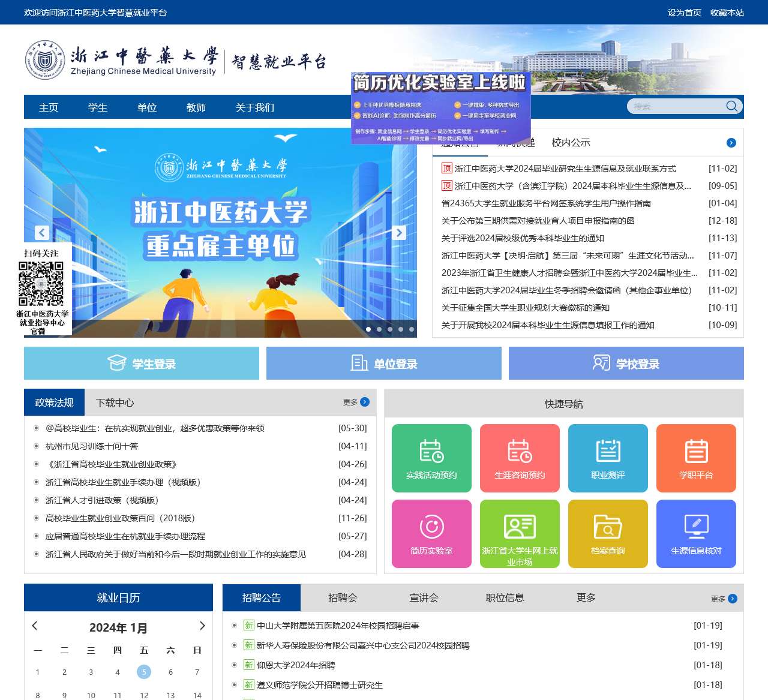Open 职业测评 quick navigation tile
768x700 pixels.
pos(608,458)
